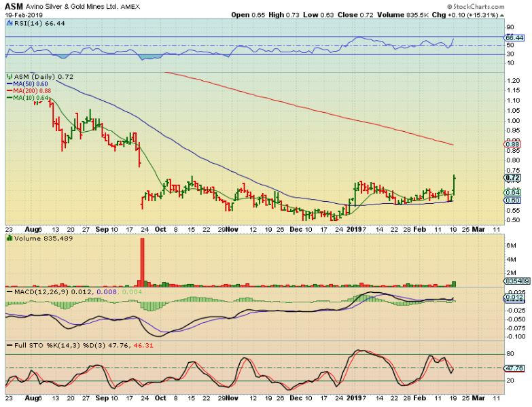Click the 0.012 tag on the MACD axis
Screen dimensions: 532x407
(x=515, y=298)
